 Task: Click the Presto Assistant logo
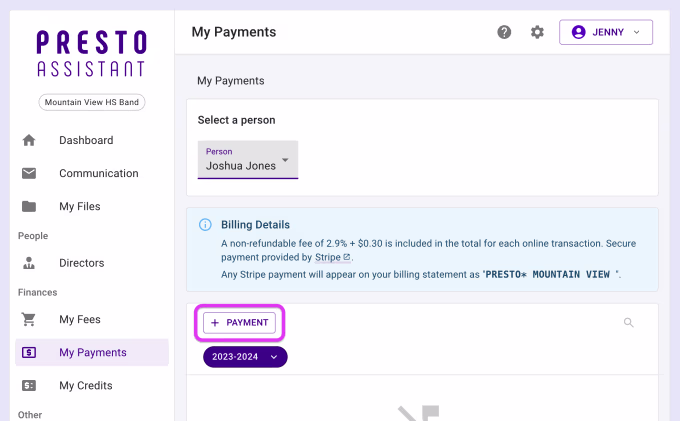click(x=91, y=53)
